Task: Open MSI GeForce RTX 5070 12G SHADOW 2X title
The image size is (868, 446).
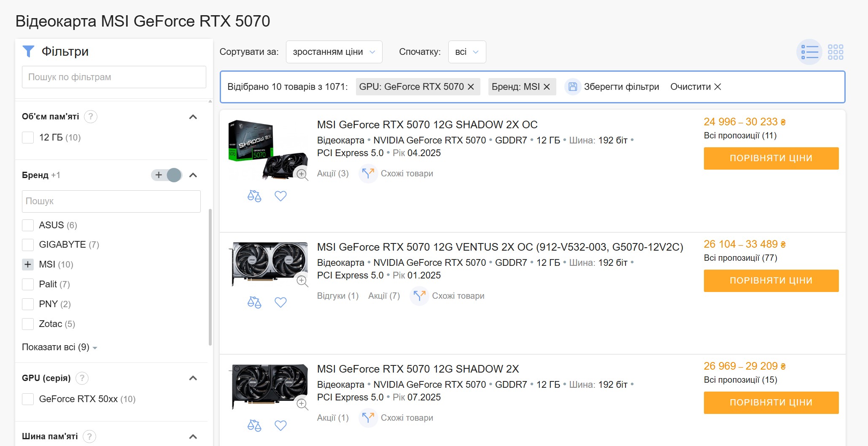Action: tap(418, 369)
